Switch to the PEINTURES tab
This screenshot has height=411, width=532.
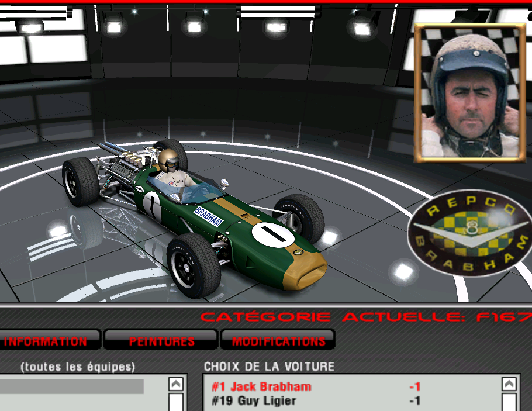(162, 341)
